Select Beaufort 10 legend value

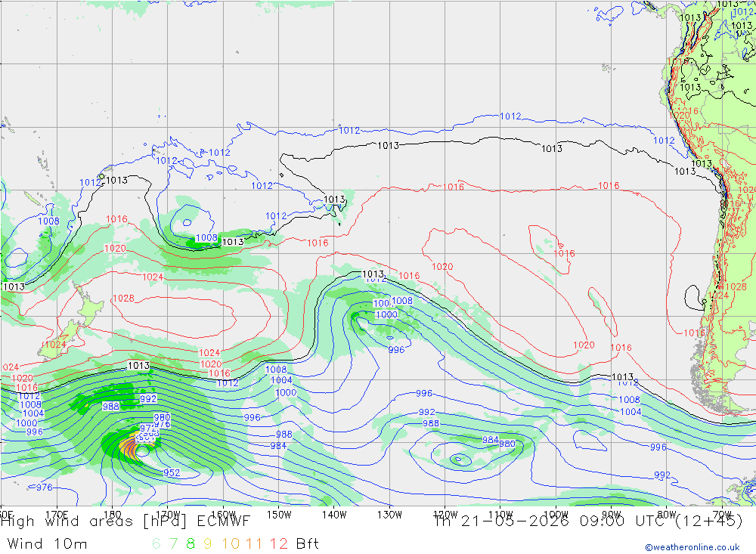[x=231, y=544]
